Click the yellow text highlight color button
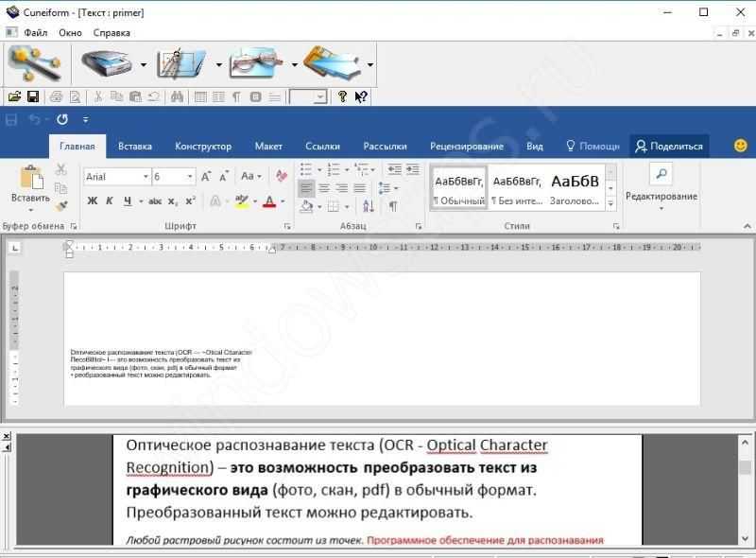The width and height of the screenshot is (756, 558). click(x=242, y=201)
